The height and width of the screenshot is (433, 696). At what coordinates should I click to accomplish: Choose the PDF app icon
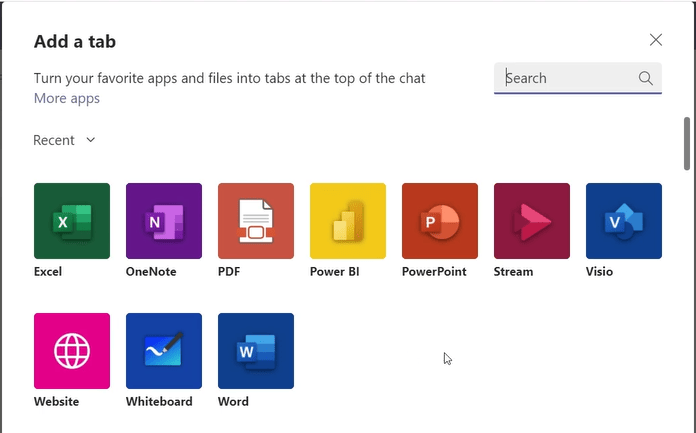coord(256,221)
